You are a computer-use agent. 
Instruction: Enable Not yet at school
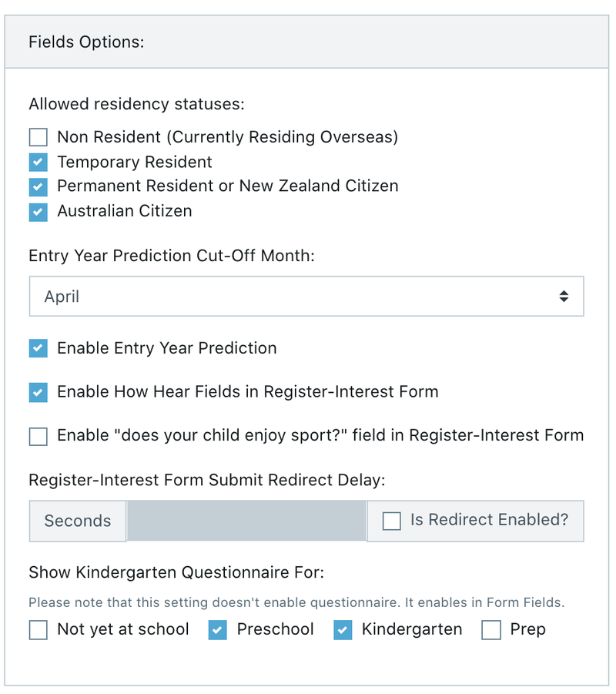[x=38, y=630]
